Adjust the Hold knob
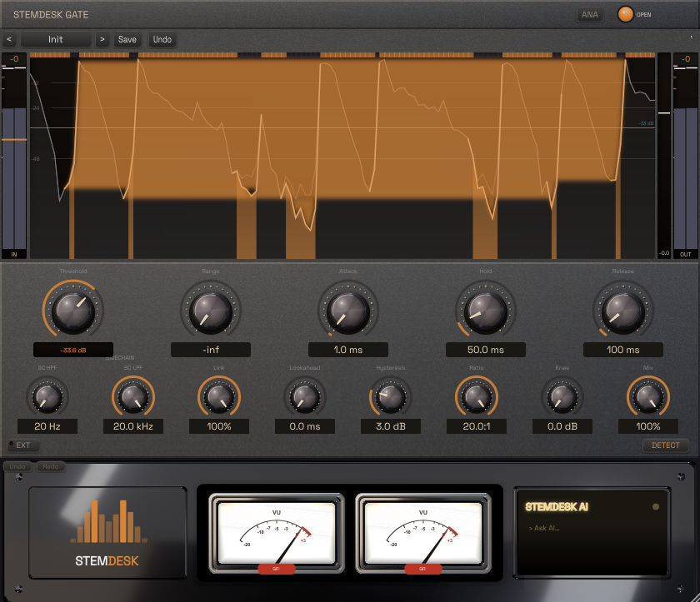This screenshot has height=602, width=700. (486, 311)
